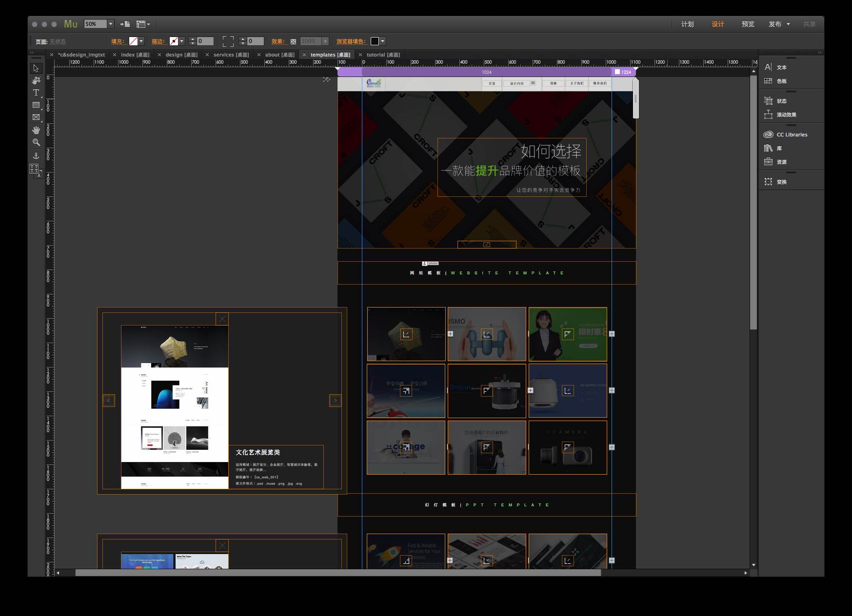Expand the 发布 publish dropdown arrow

pos(788,24)
